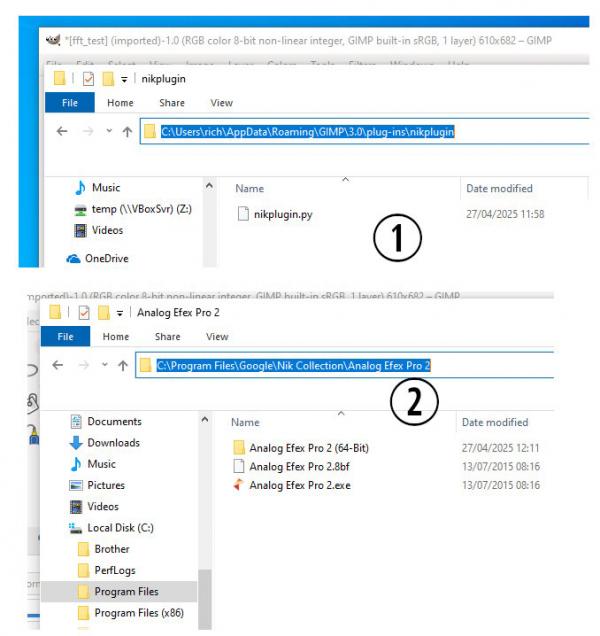This screenshot has height=636, width=600.
Task: Click scroll-up arrow in nikplugin sidebar scrollbar
Action: coord(209,186)
